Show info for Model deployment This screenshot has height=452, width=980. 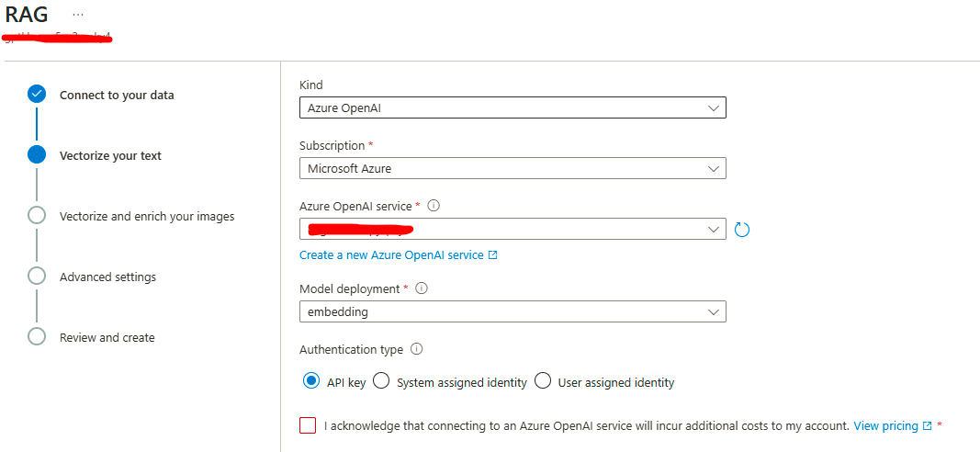[x=422, y=288]
